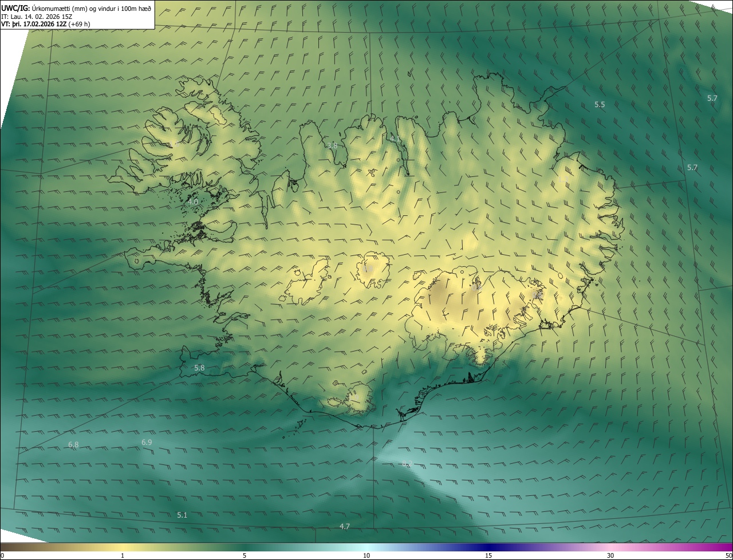Screen dimensions: 733x560
Task: Pick the brown segment at the scale start
Action: [23, 547]
